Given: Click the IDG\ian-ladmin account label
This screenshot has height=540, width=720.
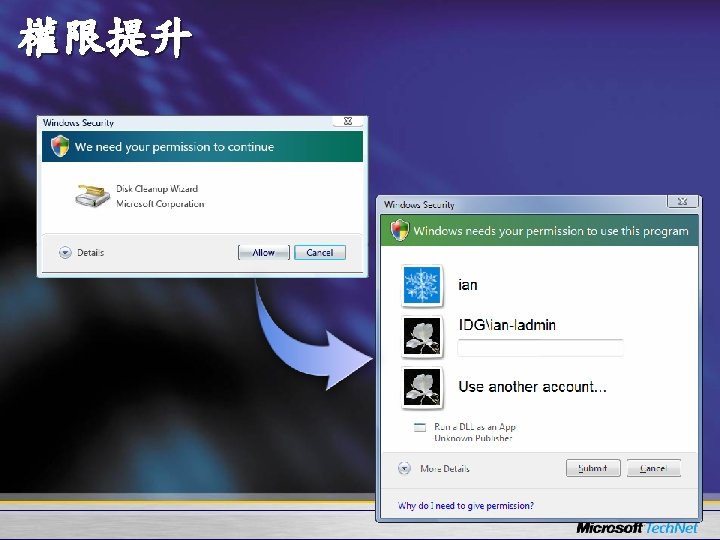Looking at the screenshot, I should point(507,325).
